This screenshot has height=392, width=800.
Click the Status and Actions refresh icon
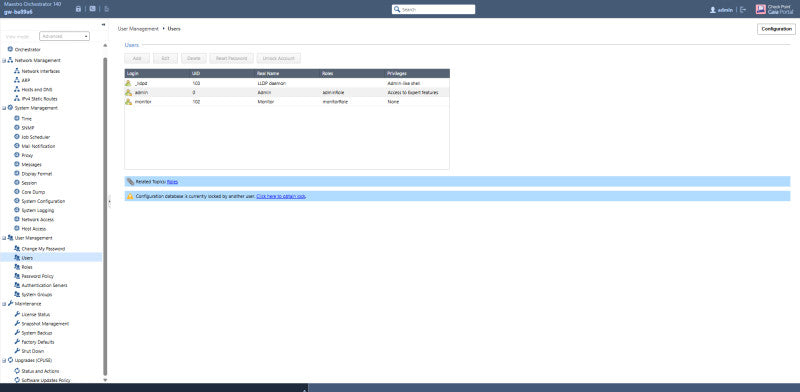[x=17, y=371]
